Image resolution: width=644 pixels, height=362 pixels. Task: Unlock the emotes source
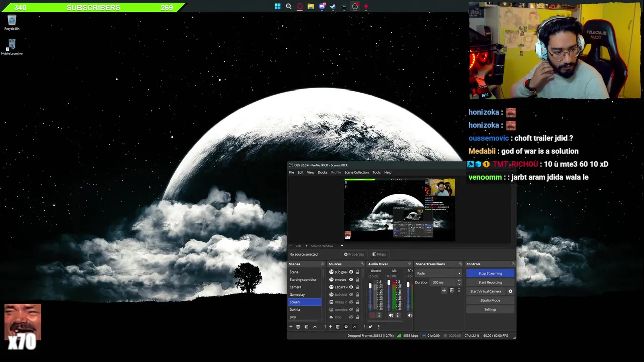358,280
